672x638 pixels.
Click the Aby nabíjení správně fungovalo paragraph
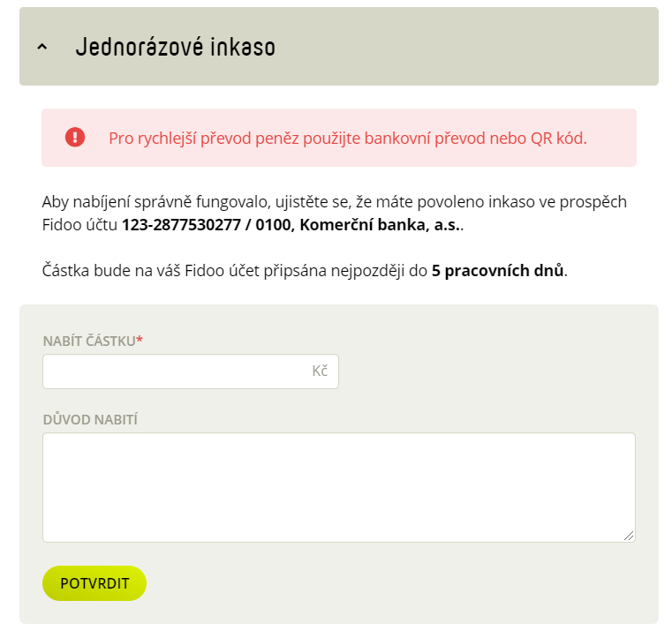(x=335, y=214)
